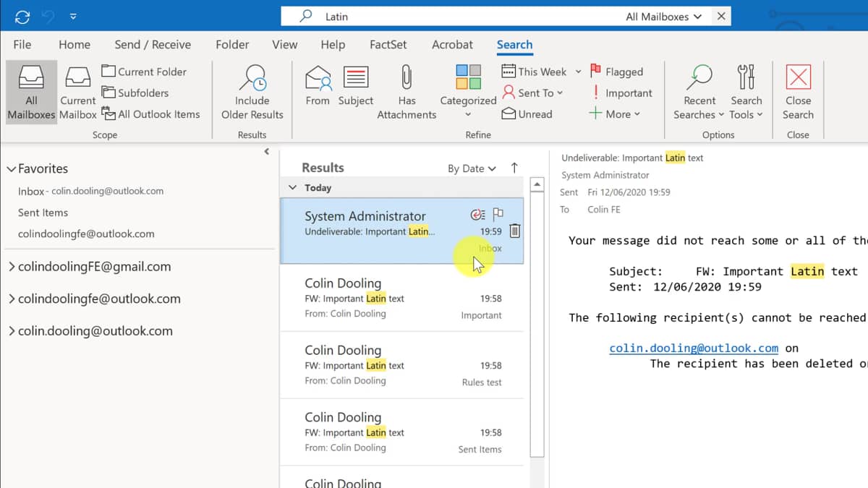Toggle the Important filter

coord(621,93)
